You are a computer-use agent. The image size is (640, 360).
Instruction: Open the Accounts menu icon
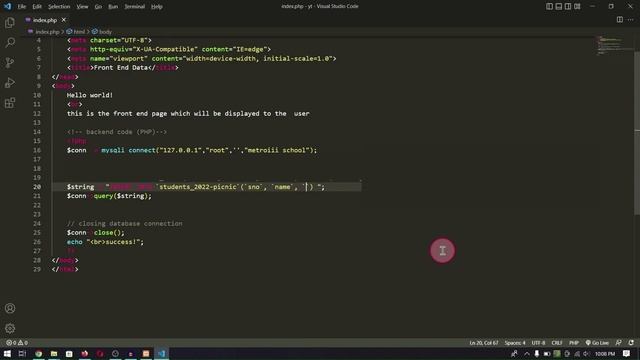tap(10, 308)
